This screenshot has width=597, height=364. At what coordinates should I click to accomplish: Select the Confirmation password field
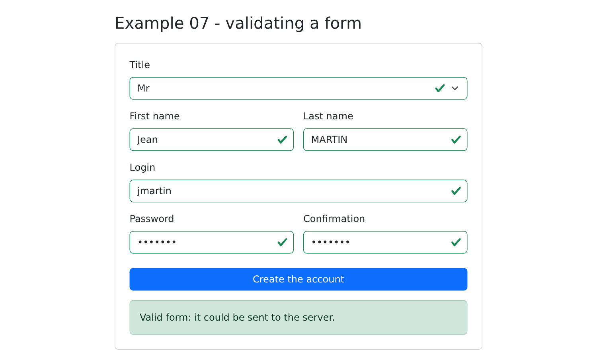[385, 242]
